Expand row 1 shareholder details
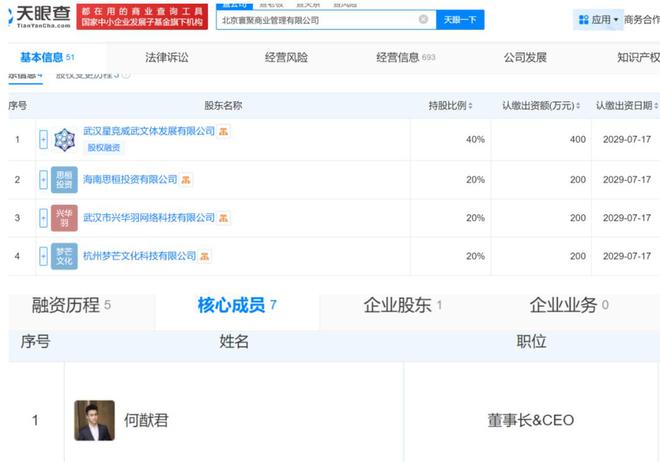 coord(43,139)
